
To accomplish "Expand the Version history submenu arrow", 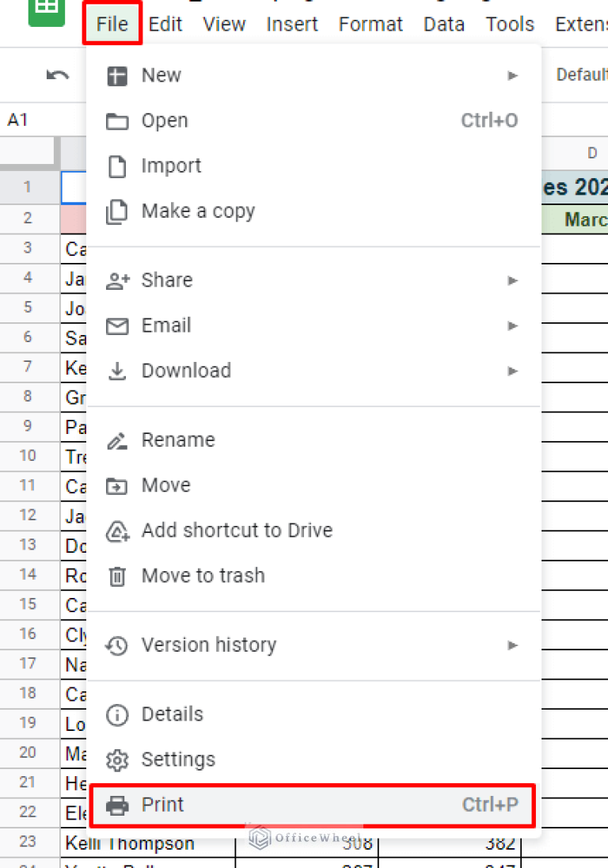I will click(x=513, y=645).
